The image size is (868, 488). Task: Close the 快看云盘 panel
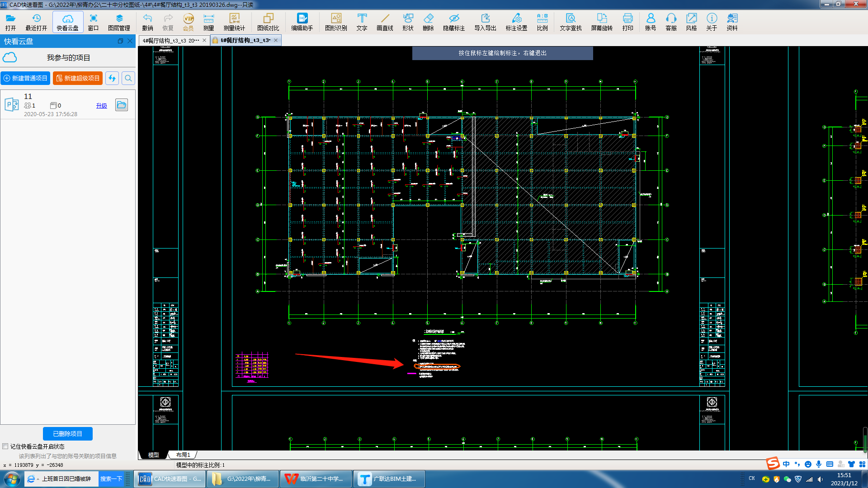coord(130,41)
